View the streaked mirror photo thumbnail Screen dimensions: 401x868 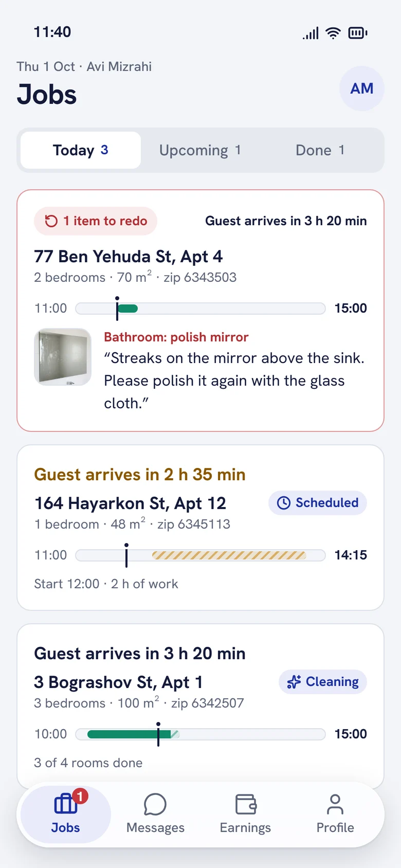point(63,357)
